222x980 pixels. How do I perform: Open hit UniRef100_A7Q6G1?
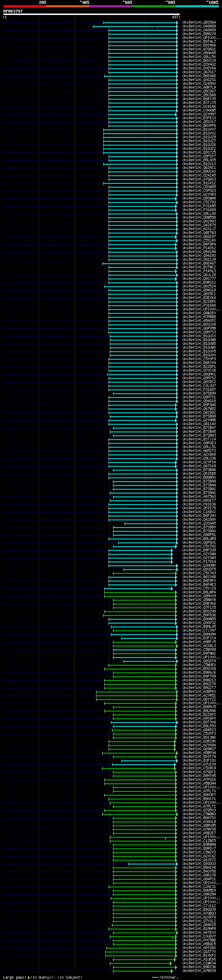(x=199, y=49)
